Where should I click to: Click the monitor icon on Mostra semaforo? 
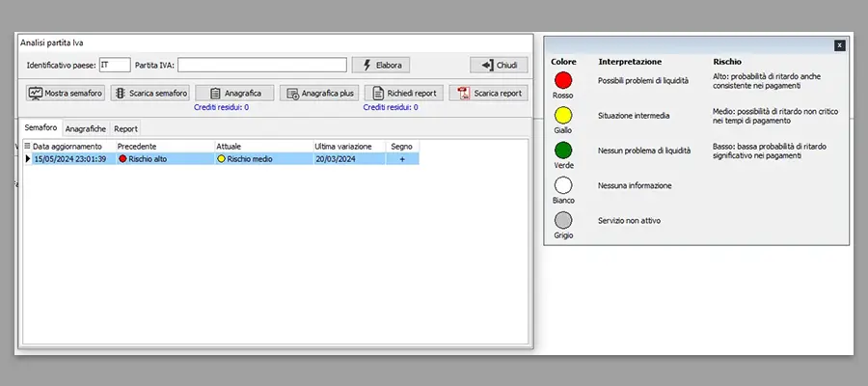[x=36, y=93]
